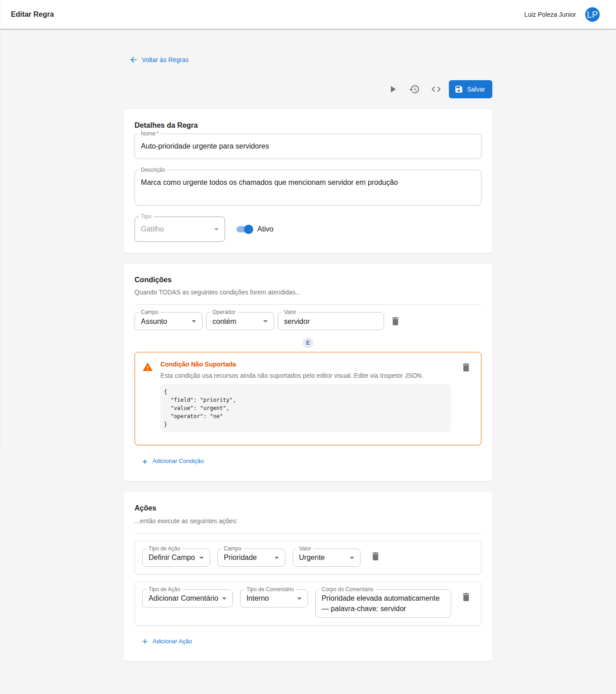Open Tipo de Ação dropdown Adicionar Comentário
Viewport: 616px width, 694px height.
coord(188,598)
